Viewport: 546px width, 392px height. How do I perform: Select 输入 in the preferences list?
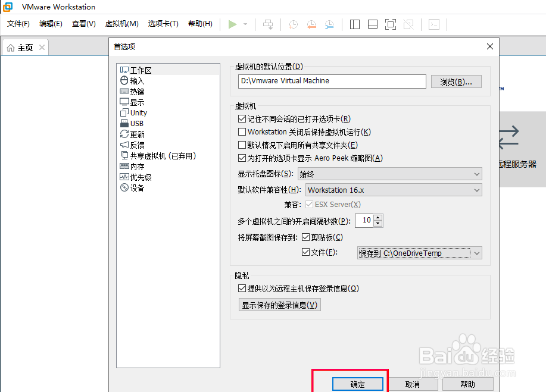169,81
